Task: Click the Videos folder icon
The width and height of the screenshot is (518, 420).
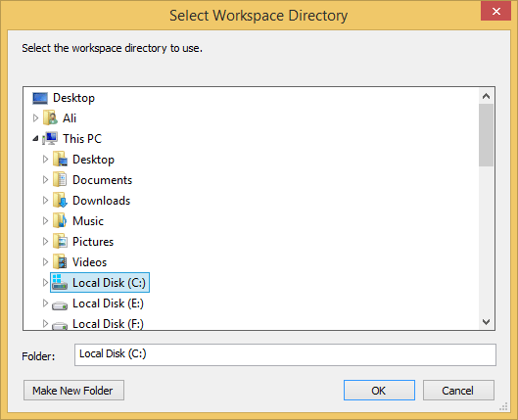Action: coord(60,261)
